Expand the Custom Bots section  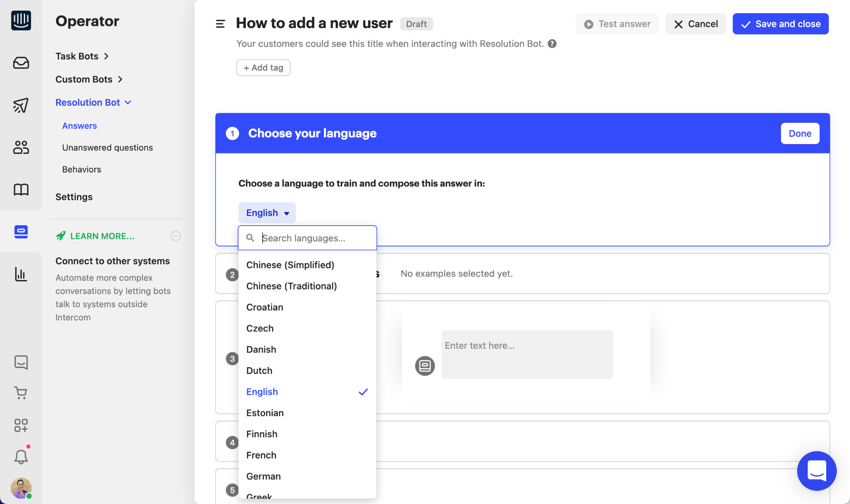[x=89, y=79]
